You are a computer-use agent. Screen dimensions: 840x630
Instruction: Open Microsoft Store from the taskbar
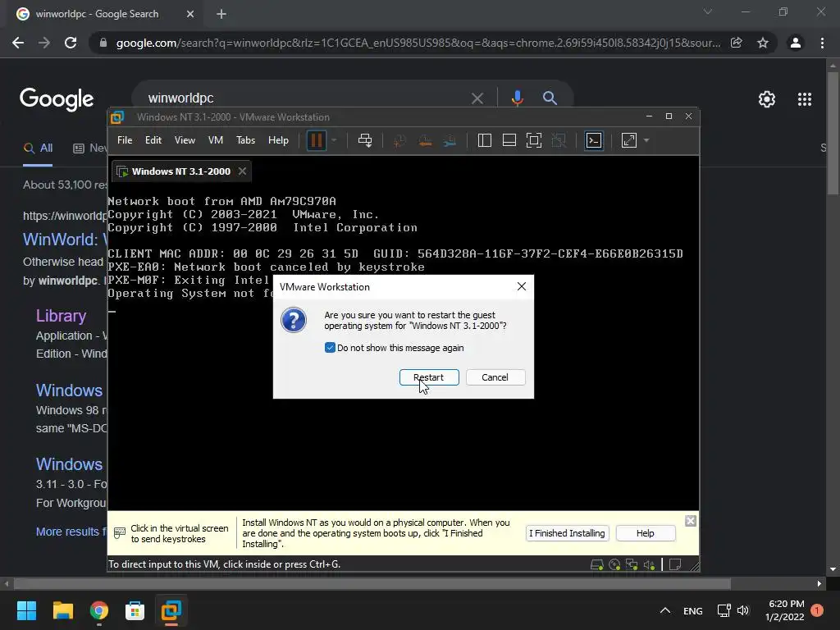(135, 610)
